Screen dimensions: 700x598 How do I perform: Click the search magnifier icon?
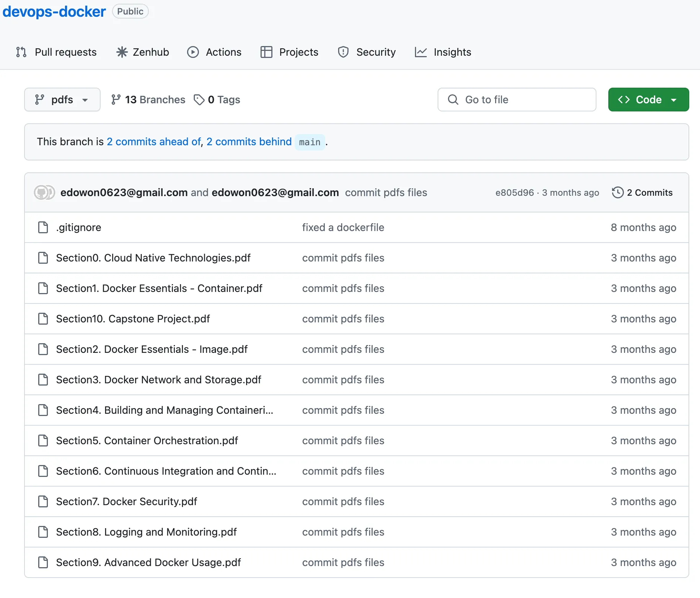click(x=453, y=100)
